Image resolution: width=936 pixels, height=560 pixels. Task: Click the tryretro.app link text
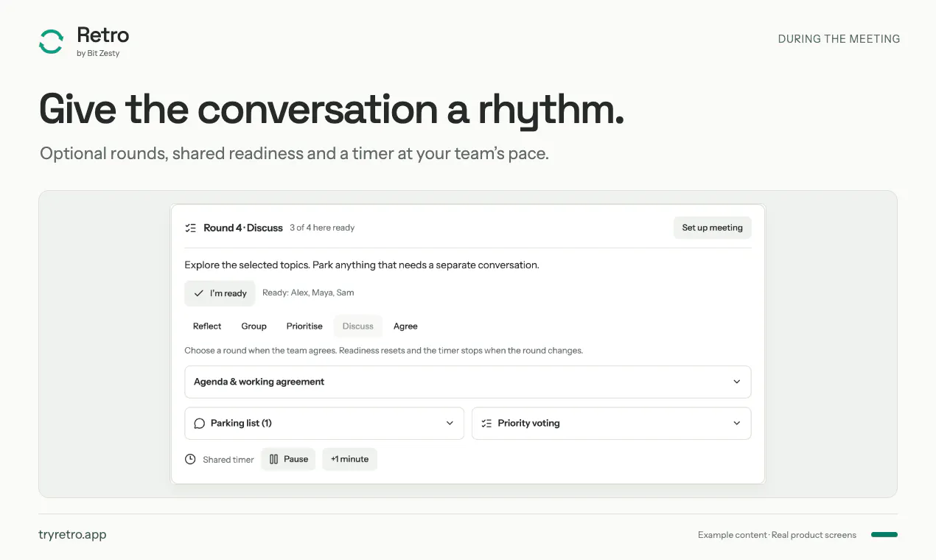[x=72, y=535]
